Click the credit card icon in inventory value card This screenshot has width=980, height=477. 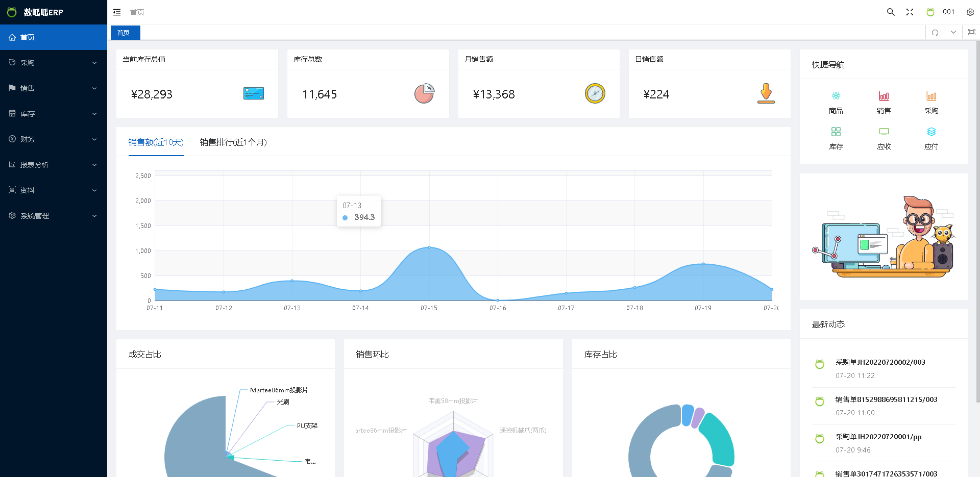pyautogui.click(x=254, y=93)
